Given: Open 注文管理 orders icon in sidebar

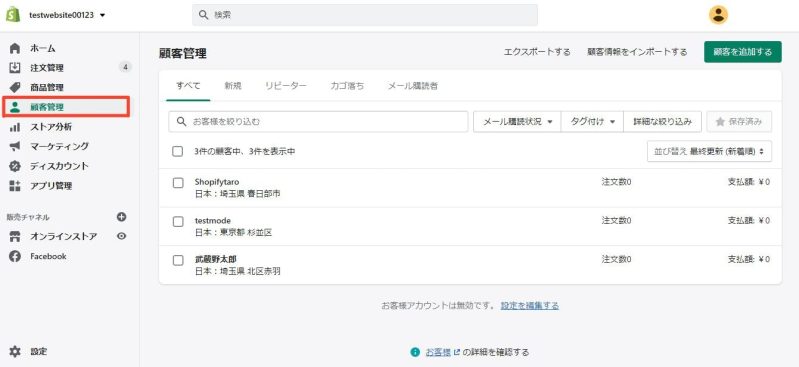Looking at the screenshot, I should 15,68.
